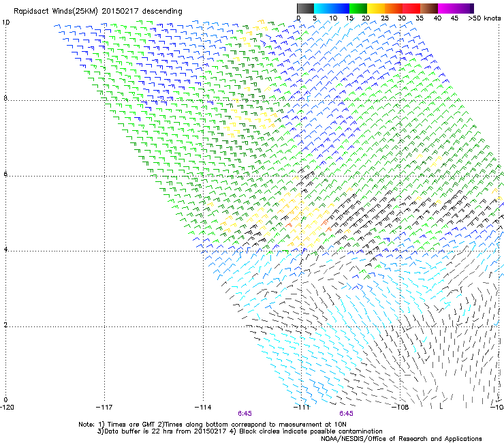Click the gray 0-5 knots legend swatch
The image size is (504, 443).
(305, 8)
